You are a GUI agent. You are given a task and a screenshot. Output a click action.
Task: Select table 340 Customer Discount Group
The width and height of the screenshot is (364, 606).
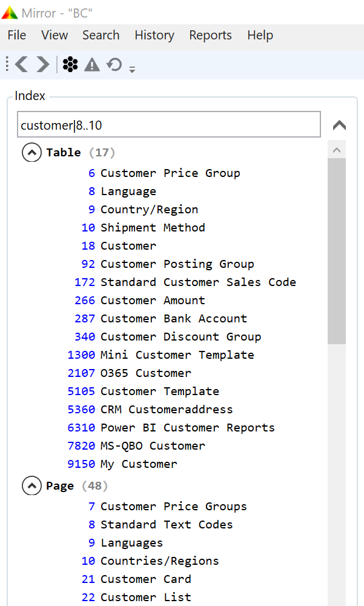coord(168,336)
